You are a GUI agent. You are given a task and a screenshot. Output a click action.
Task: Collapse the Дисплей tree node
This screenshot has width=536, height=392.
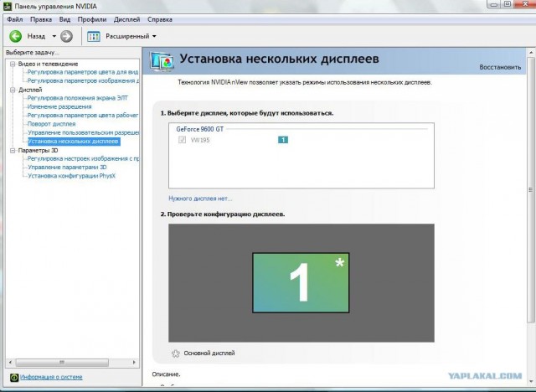13,90
